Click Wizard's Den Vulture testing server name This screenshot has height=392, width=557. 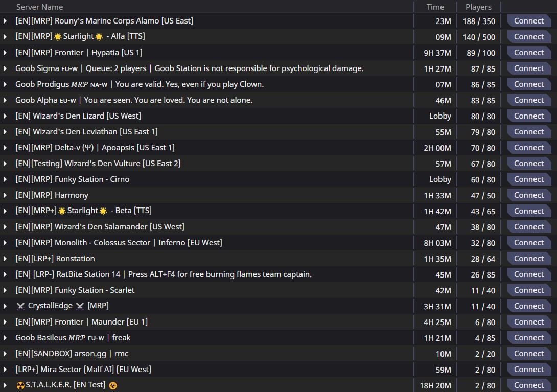[x=98, y=164]
